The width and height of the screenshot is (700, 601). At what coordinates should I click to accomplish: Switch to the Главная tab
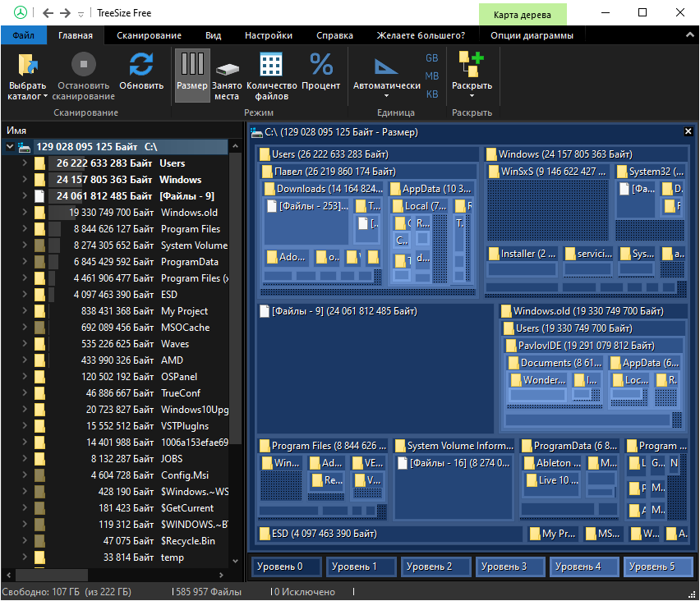coord(76,35)
